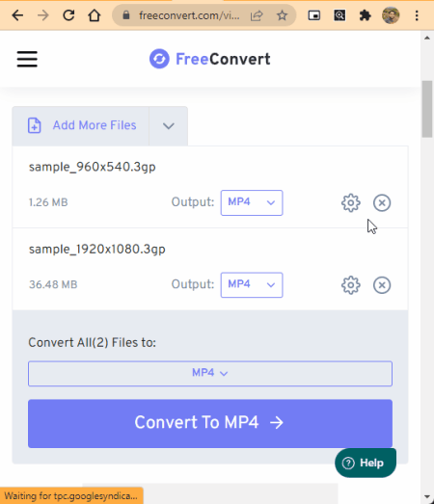
Task: Open output format dropdown for sample_1920x1080.3gp
Action: (x=252, y=285)
